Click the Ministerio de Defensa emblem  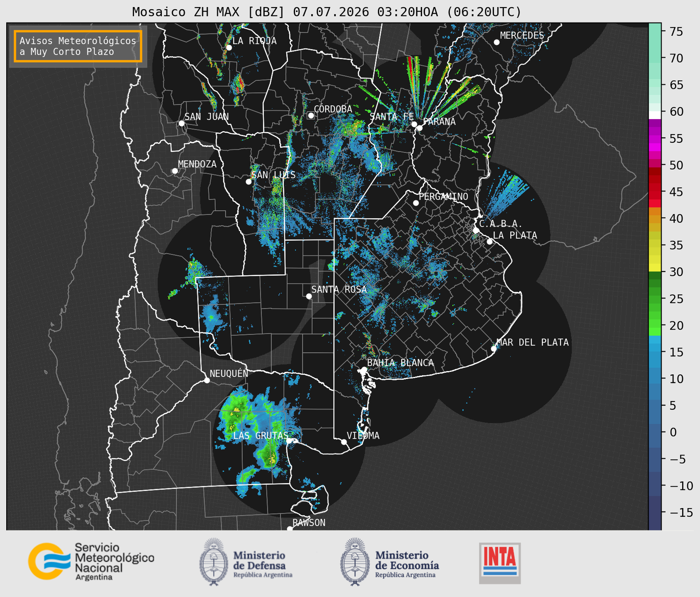coord(213,562)
